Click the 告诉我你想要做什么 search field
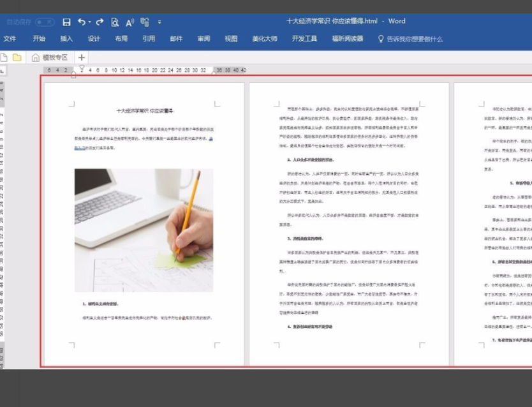The width and height of the screenshot is (532, 407). [x=414, y=39]
